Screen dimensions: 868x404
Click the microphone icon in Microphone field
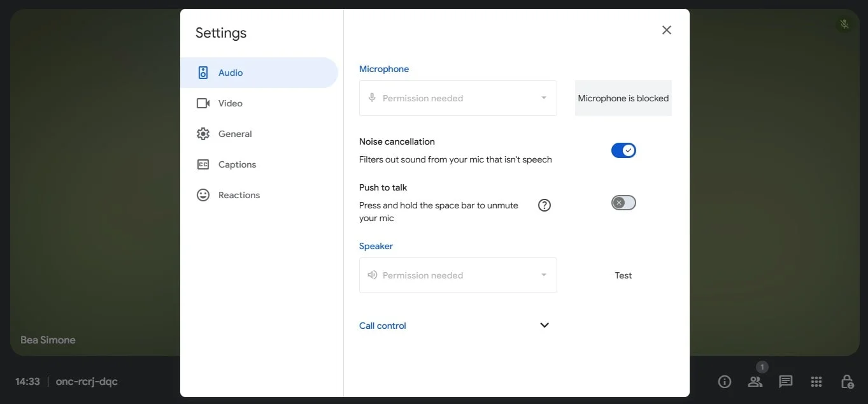coord(373,98)
